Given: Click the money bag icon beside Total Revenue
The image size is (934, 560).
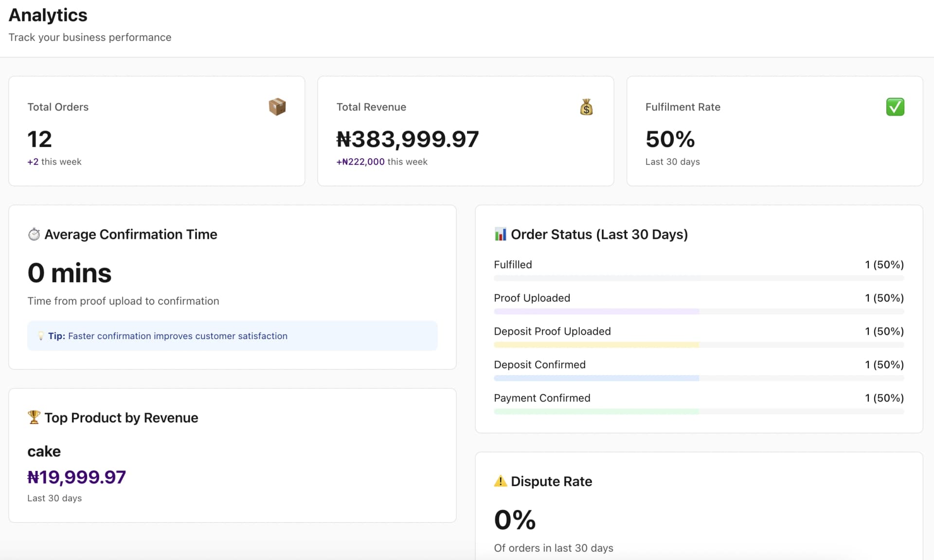Looking at the screenshot, I should click(x=586, y=107).
